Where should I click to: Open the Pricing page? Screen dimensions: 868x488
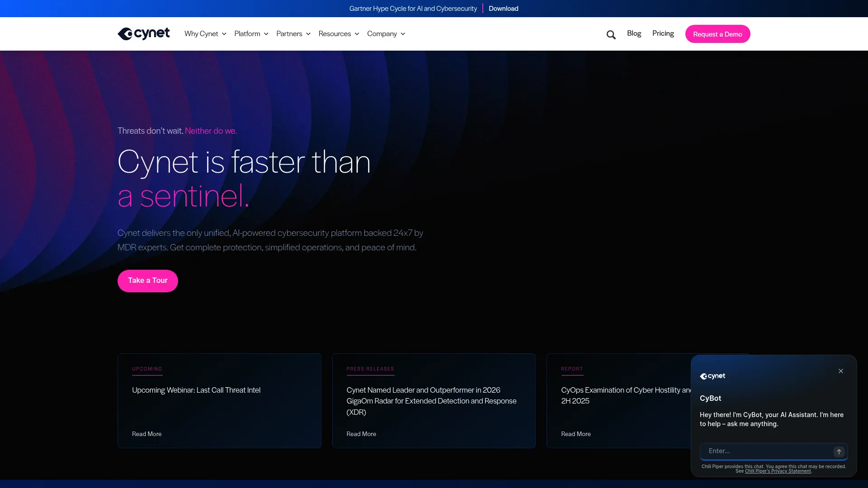663,33
